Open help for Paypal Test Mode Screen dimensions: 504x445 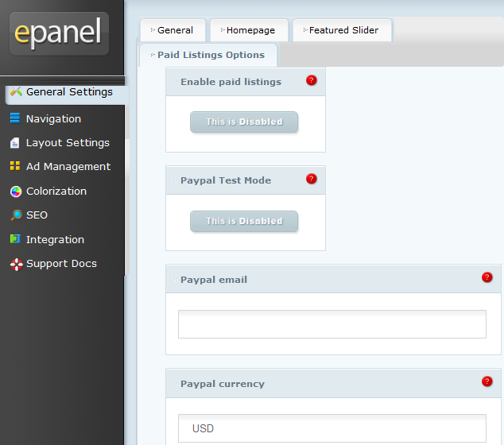point(311,179)
